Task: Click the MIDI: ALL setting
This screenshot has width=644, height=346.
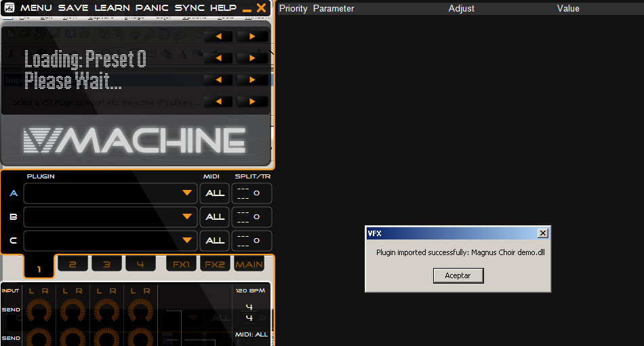Action: pyautogui.click(x=251, y=334)
